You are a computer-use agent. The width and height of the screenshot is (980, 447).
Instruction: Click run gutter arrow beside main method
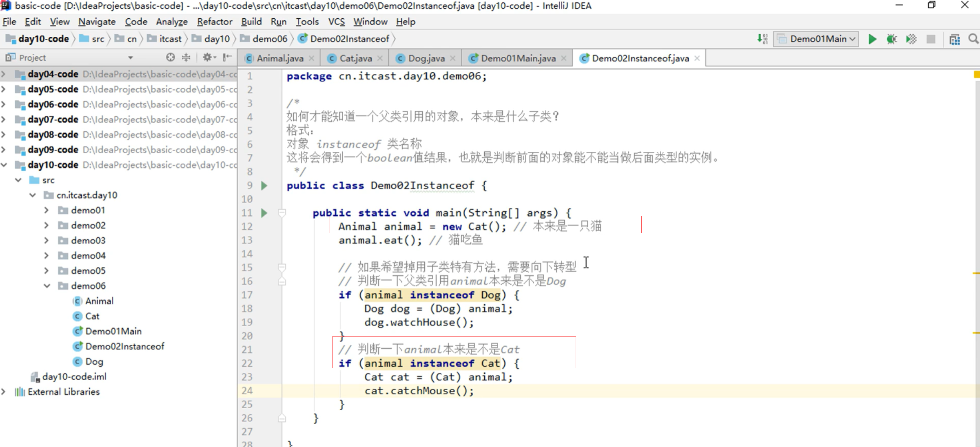tap(264, 212)
